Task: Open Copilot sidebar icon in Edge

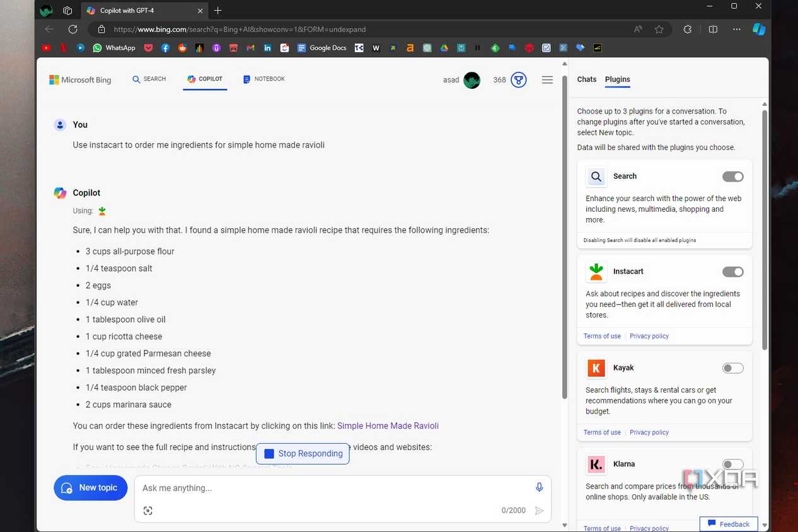Action: [759, 29]
